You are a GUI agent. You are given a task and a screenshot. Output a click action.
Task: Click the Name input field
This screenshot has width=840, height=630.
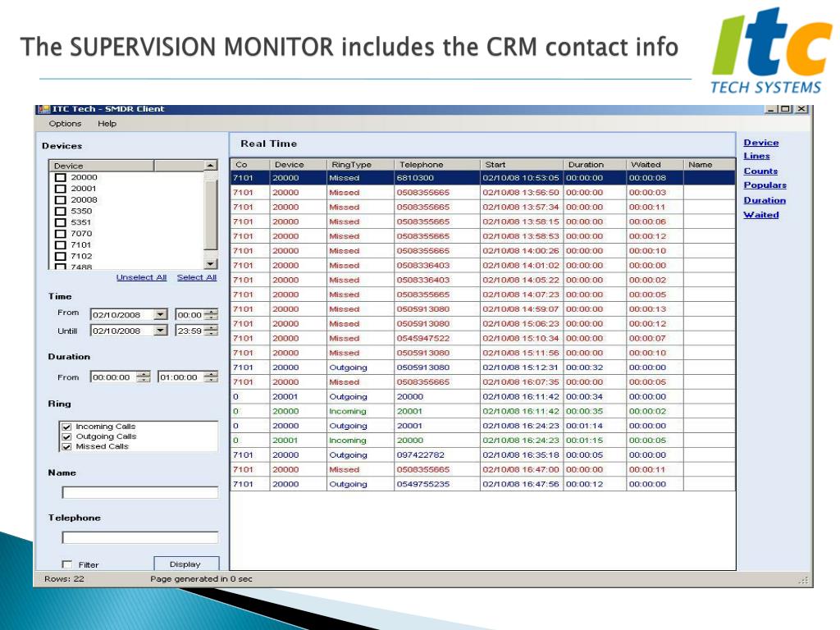click(139, 492)
